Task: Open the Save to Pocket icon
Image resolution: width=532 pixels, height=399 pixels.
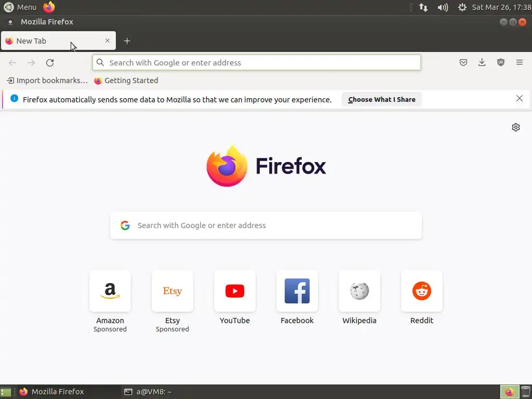Action: tap(463, 62)
